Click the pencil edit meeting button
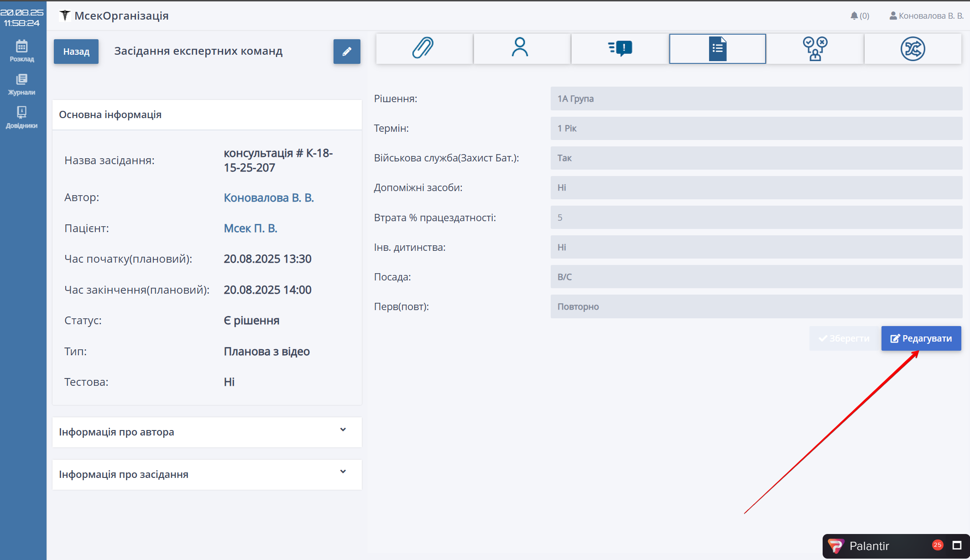970x560 pixels. tap(347, 52)
